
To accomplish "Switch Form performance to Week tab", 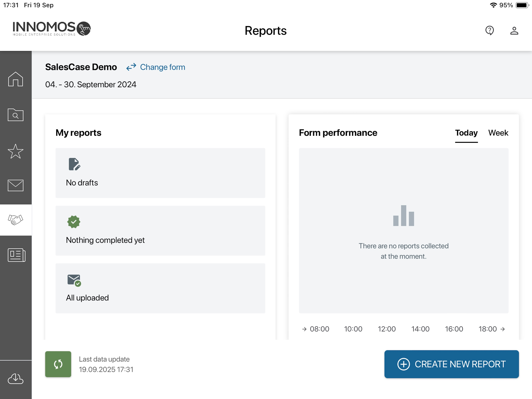I will tap(498, 133).
